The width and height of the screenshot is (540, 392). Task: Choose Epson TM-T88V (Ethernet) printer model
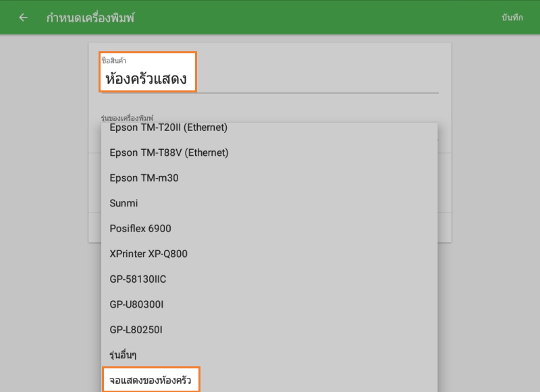point(169,153)
